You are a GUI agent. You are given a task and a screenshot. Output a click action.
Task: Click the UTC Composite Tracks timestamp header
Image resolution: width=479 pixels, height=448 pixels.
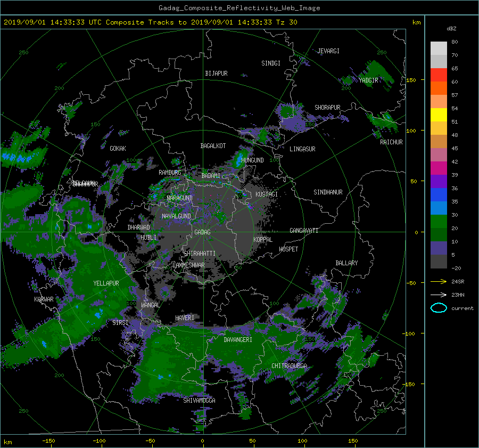tap(150, 22)
